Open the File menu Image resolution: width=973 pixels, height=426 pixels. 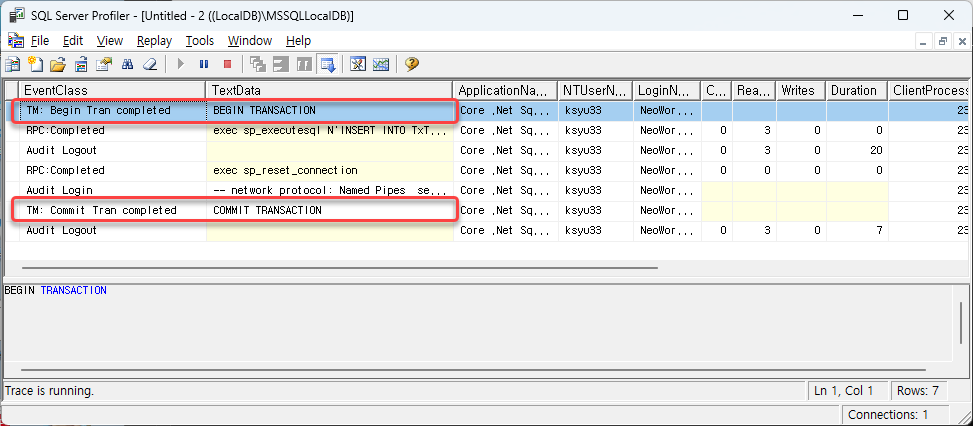pos(39,41)
